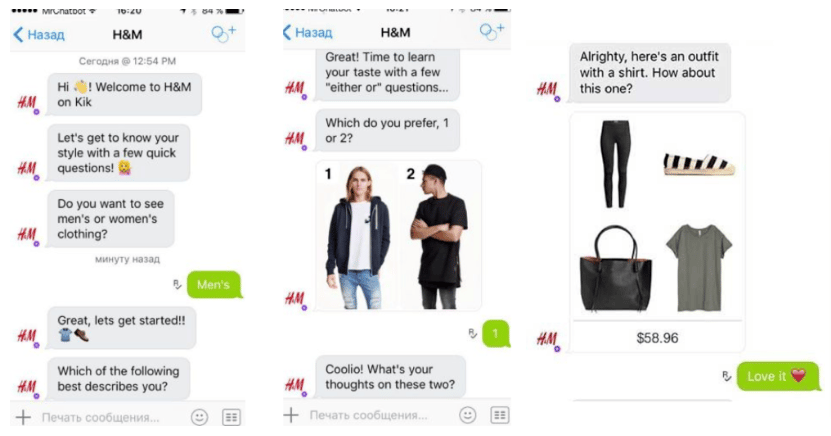
Task: Tap the 'Назад' link in middle chat
Action: pyautogui.click(x=313, y=33)
